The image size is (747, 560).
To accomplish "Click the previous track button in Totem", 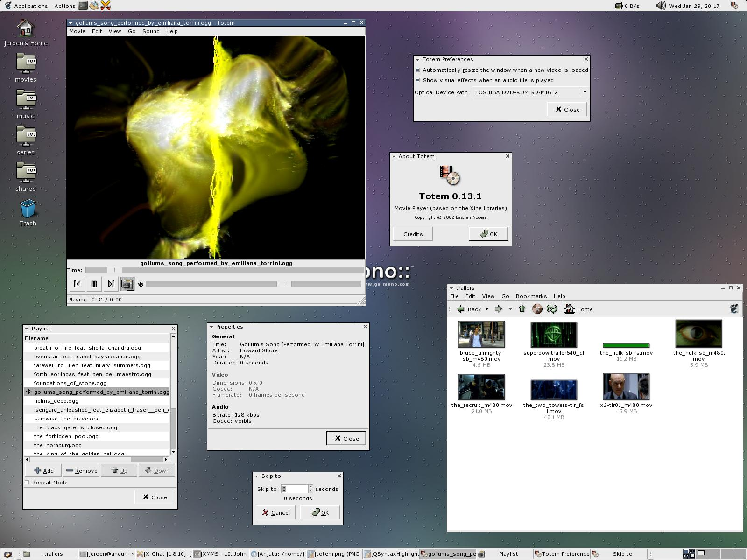I will pyautogui.click(x=78, y=284).
